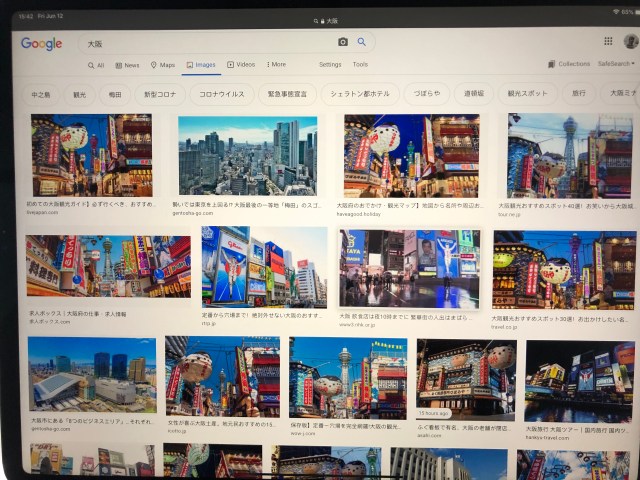Expand the More search categories menu

click(x=276, y=65)
